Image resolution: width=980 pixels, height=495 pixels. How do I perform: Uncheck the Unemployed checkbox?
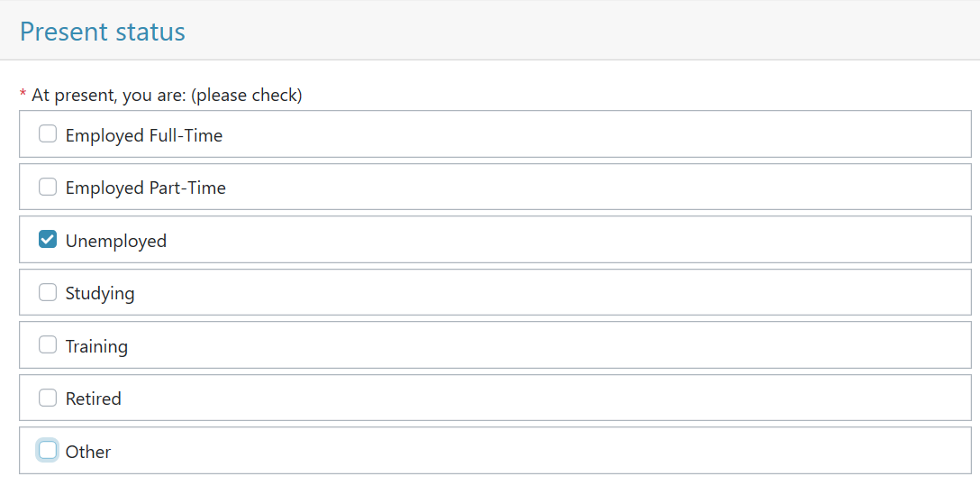pyautogui.click(x=48, y=239)
